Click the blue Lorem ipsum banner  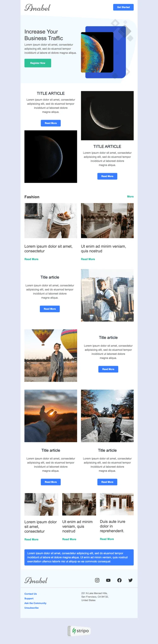(79, 557)
